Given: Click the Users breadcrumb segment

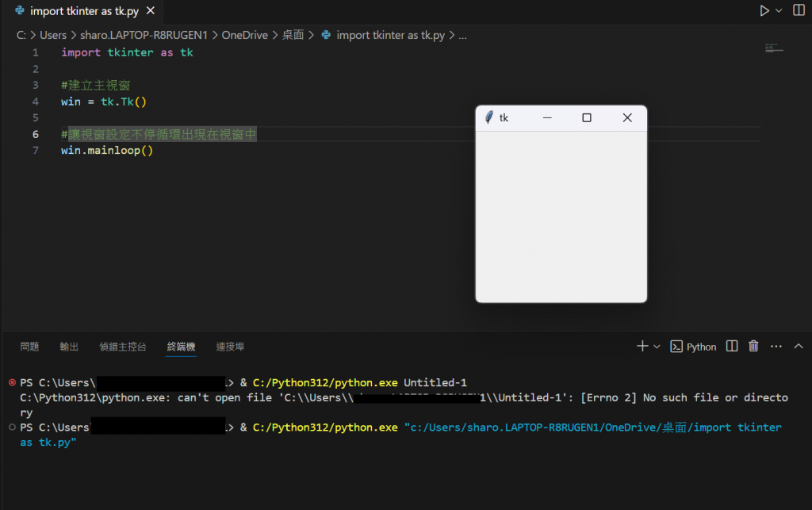Looking at the screenshot, I should pos(53,35).
